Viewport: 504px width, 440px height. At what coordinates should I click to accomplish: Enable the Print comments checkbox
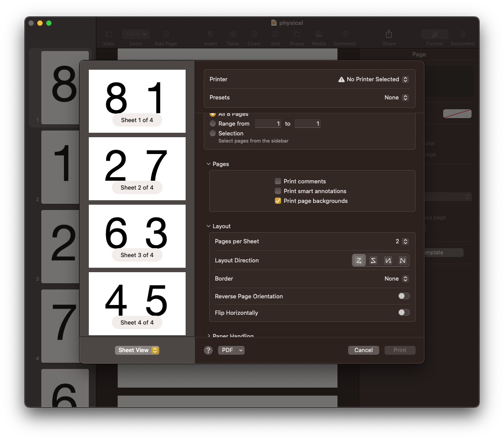point(278,181)
